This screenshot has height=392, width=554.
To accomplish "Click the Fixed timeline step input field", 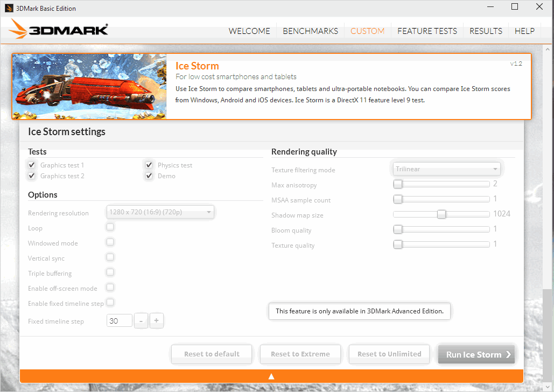I will point(120,320).
